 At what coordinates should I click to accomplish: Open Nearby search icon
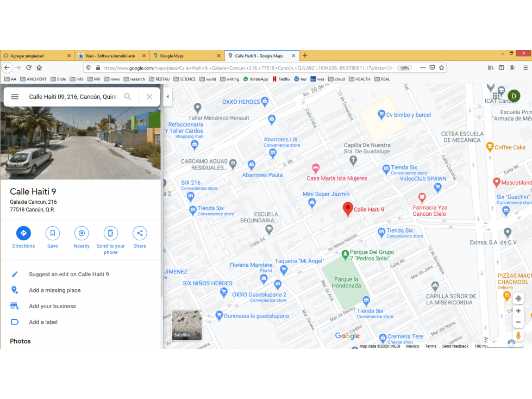click(82, 233)
